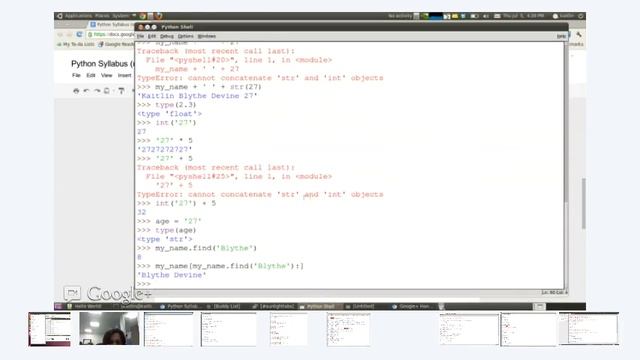Viewport: 640px width, 360px height.
Task: Click the wrench settings icon in Chrome
Action: coord(578,35)
